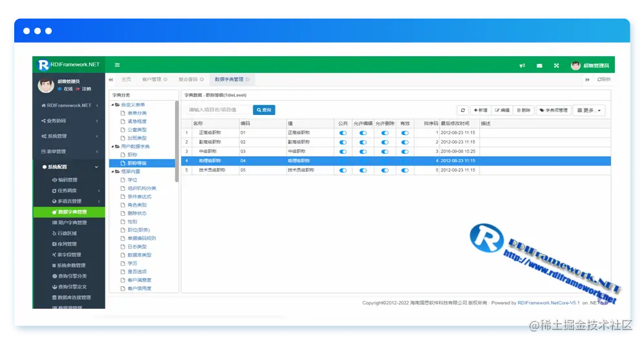Open 数据库连接管理 in the sidebar

tap(72, 297)
